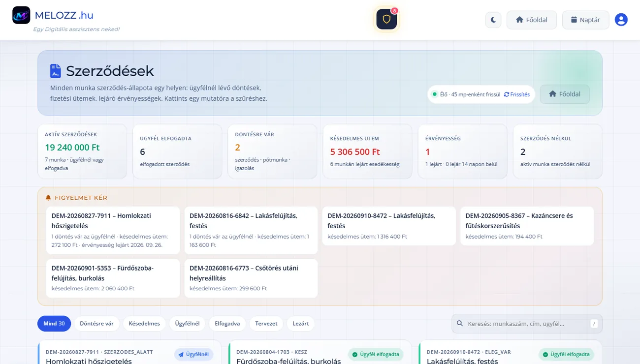This screenshot has height=364, width=640.
Task: Open the Érvényesség metric card
Action: point(462,152)
